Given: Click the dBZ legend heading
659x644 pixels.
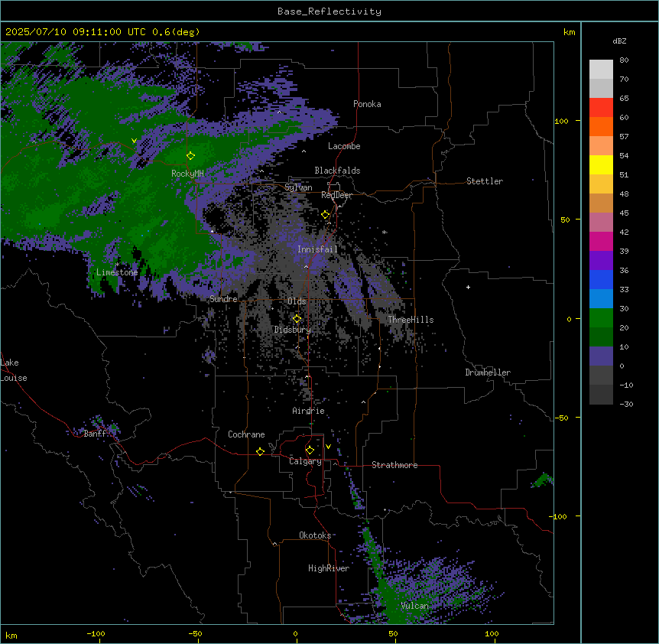Looking at the screenshot, I should tap(619, 41).
